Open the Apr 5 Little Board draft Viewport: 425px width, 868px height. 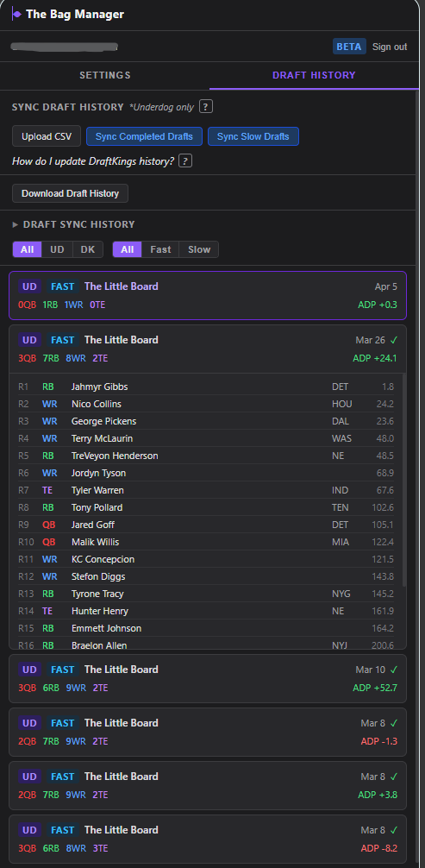click(208, 295)
